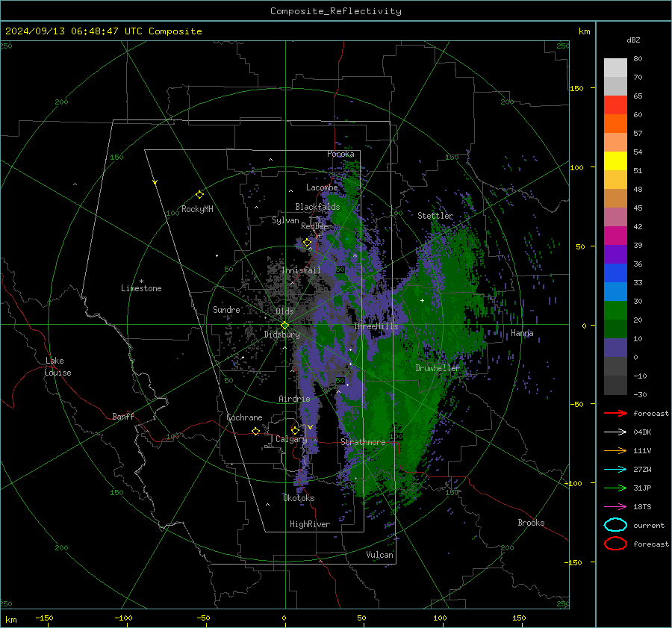This screenshot has width=672, height=628.
Task: Click the dBZ legend heading
Action: click(633, 40)
